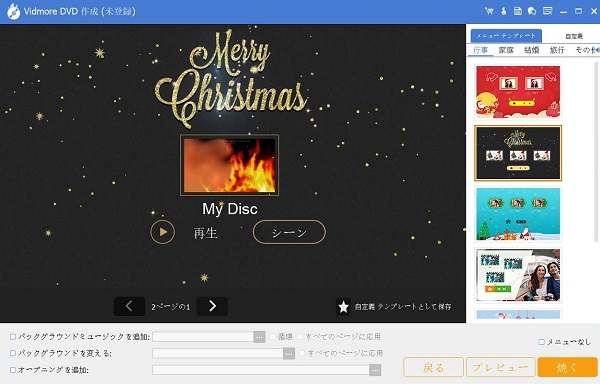This screenshot has height=384, width=600.
Task: Enable the change background checkbox
Action: click(x=13, y=353)
